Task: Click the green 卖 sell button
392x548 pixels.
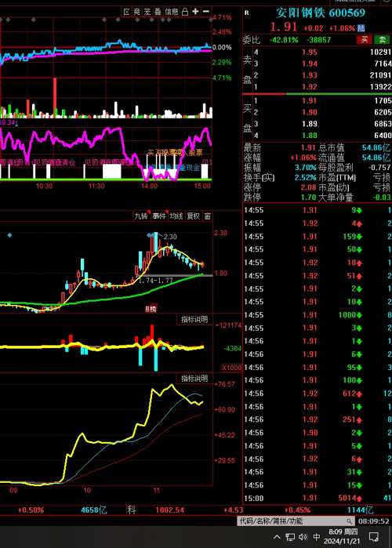Action: (x=382, y=39)
